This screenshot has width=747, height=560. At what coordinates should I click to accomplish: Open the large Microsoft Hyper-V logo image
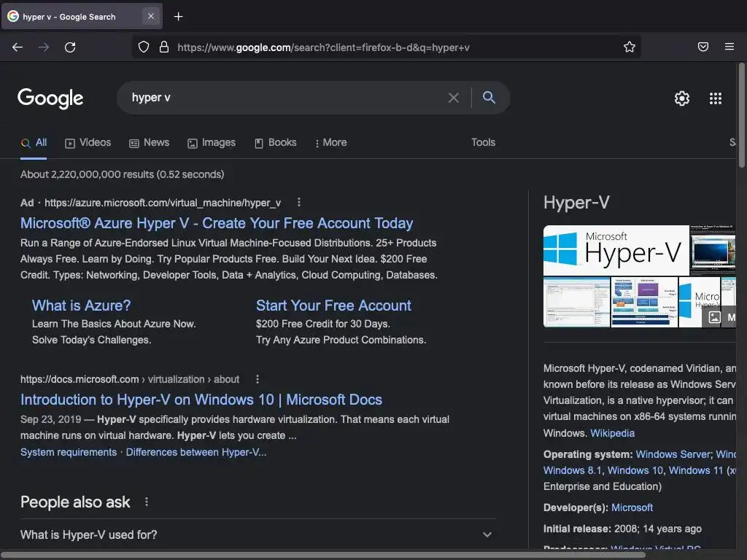(616, 250)
